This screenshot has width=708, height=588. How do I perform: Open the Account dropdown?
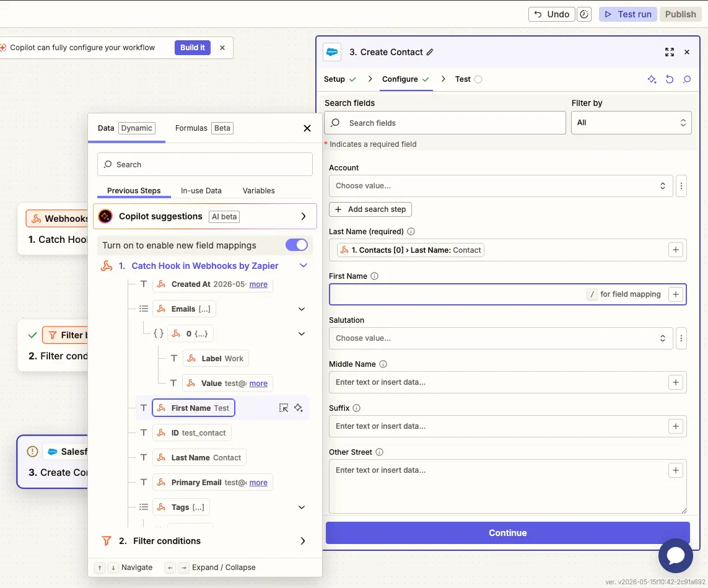[x=500, y=186]
